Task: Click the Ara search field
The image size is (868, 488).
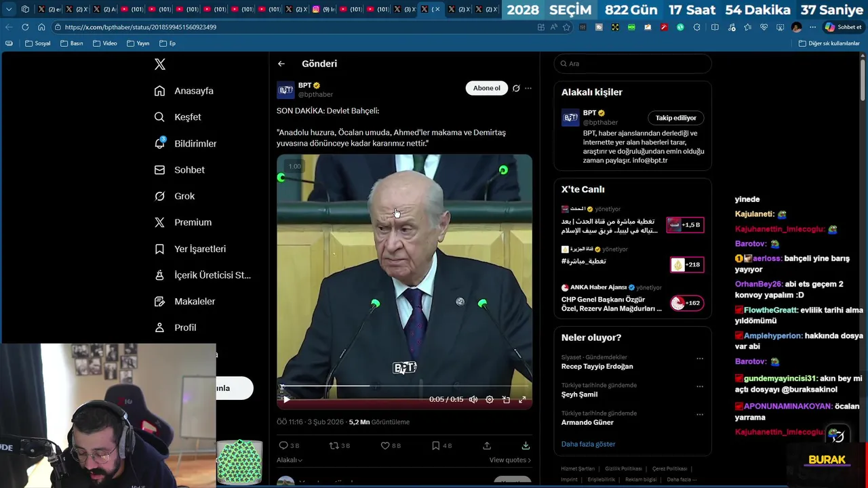Action: [633, 64]
